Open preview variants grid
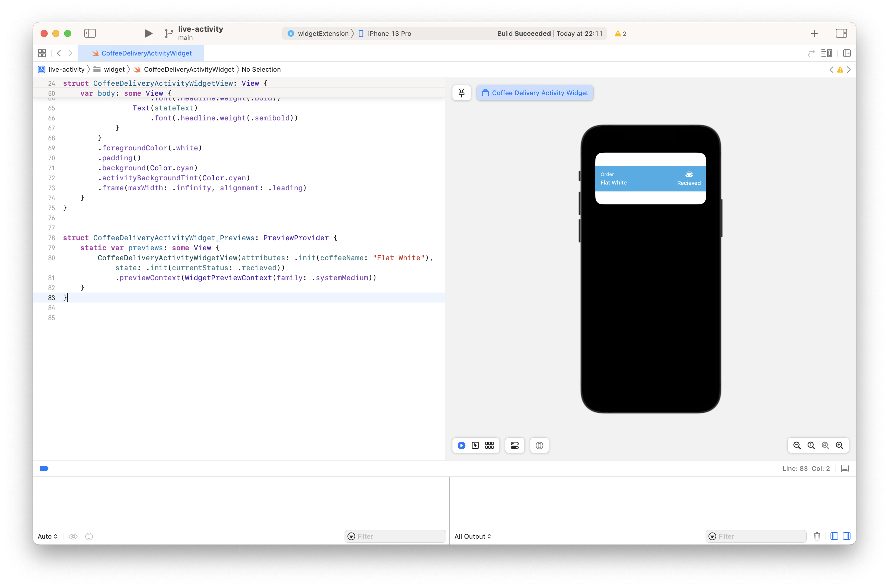The width and height of the screenshot is (889, 588). [x=489, y=445]
